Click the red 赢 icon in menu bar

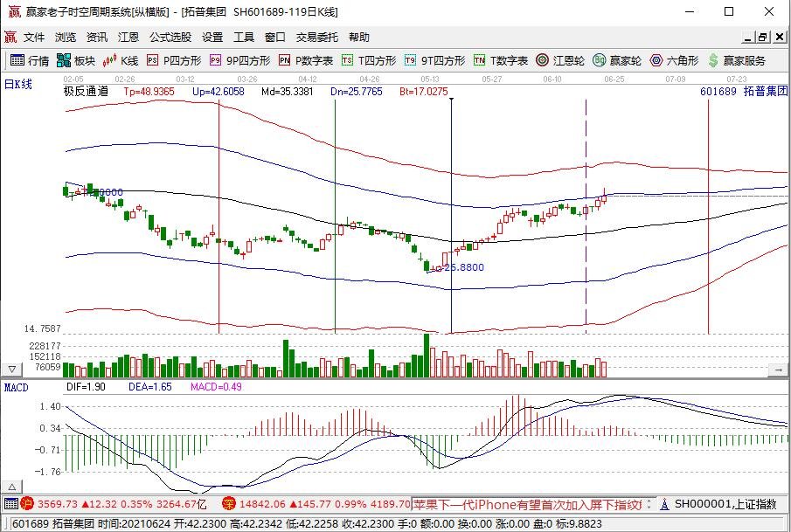click(x=10, y=37)
